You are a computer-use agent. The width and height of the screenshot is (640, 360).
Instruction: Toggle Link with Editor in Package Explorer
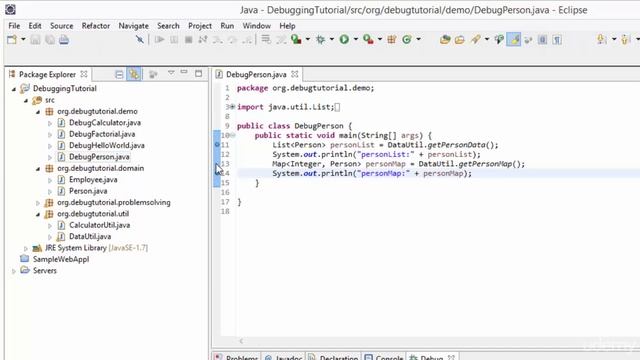click(134, 74)
